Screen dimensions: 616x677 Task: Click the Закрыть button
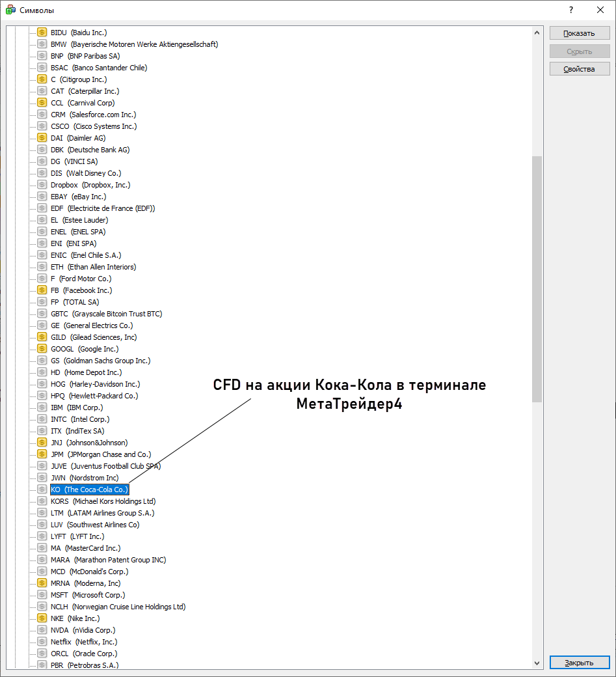[x=579, y=663]
